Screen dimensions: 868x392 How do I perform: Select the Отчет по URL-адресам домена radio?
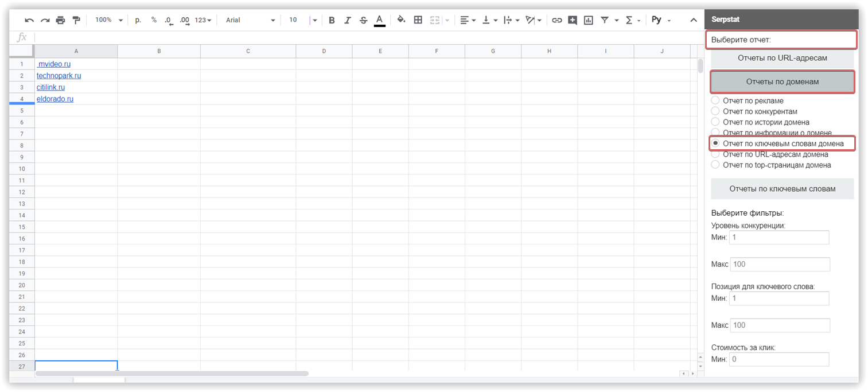[x=715, y=154]
